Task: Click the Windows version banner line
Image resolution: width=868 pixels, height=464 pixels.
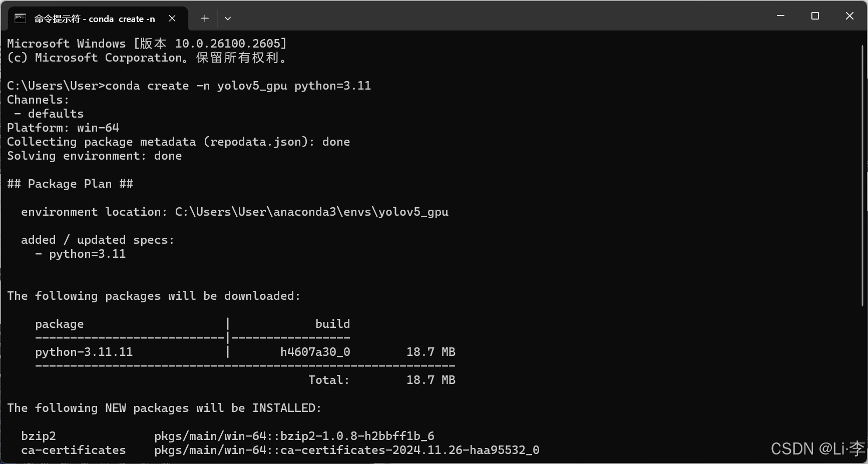Action: 147,44
